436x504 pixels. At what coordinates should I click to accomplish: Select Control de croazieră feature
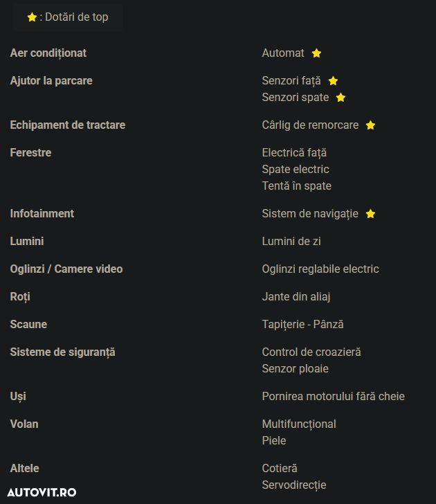click(x=311, y=352)
